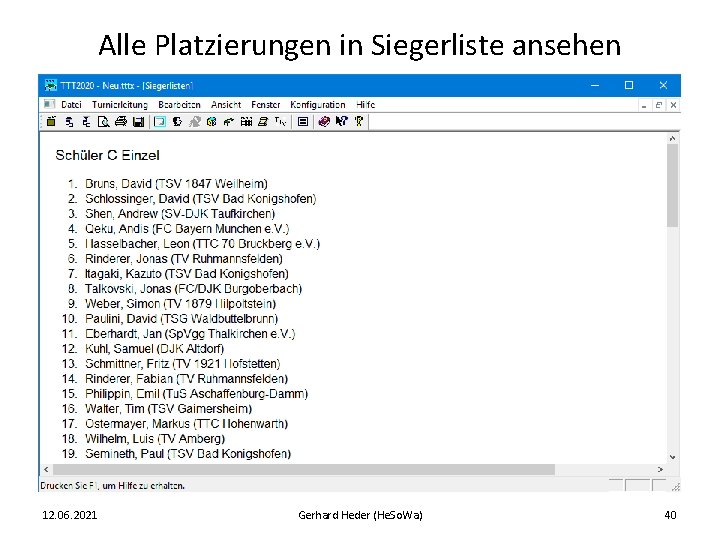This screenshot has width=720, height=540.
Task: Click the floppy disk save icon
Action: 138,122
